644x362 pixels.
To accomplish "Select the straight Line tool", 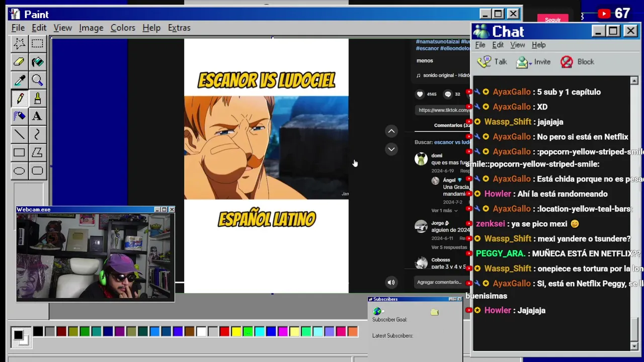I will 19,134.
